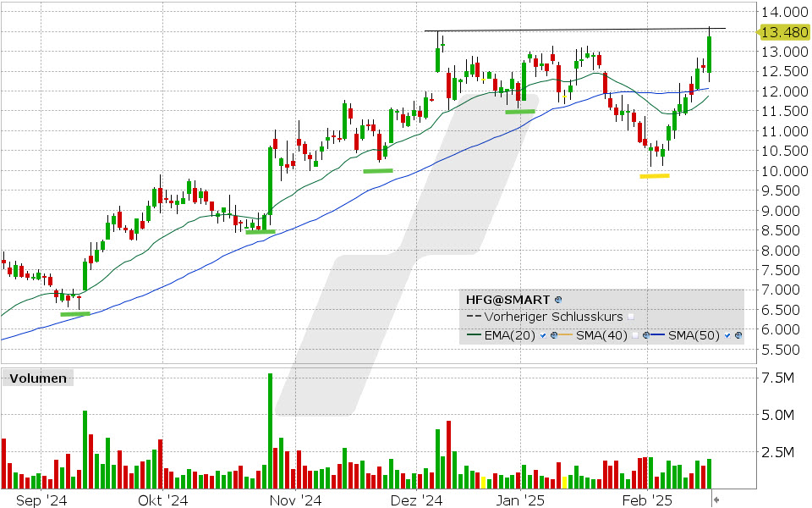The width and height of the screenshot is (812, 508).
Task: Click the Vorheriger Schlusskurs legend label
Action: coord(553,317)
